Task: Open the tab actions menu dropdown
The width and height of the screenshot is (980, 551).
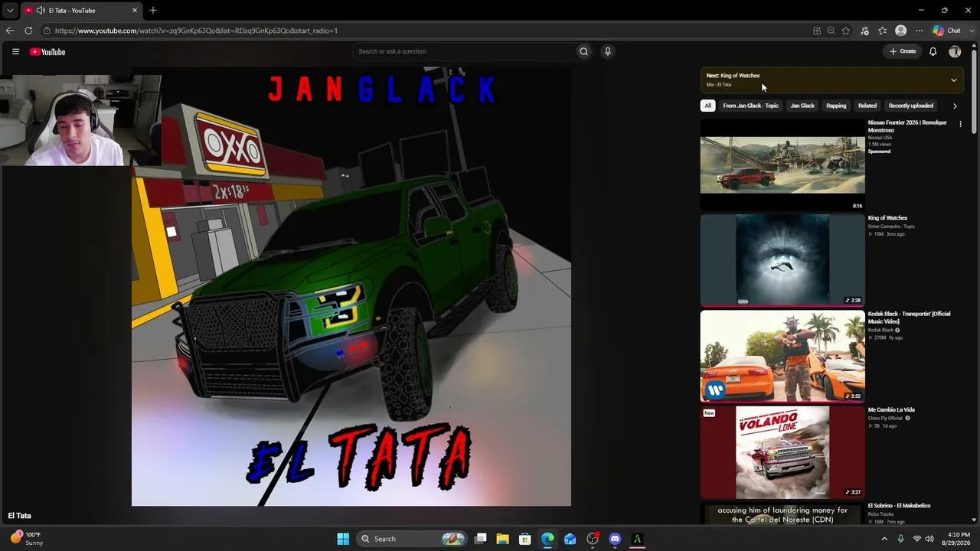Action: pos(10,11)
